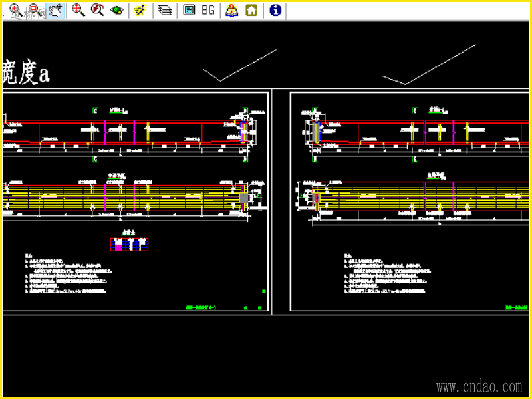
Task: Click the zoom previous magnifier icon
Action: (97, 10)
